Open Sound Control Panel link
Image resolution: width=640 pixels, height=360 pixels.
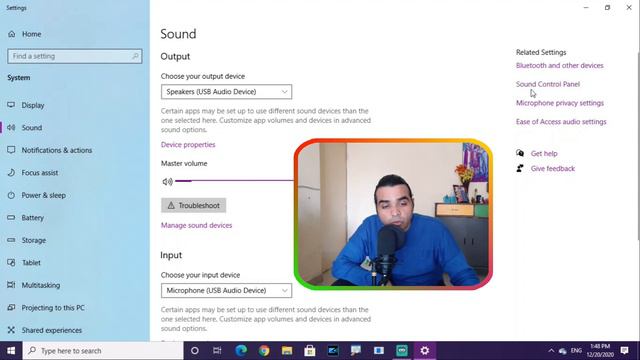click(x=548, y=84)
